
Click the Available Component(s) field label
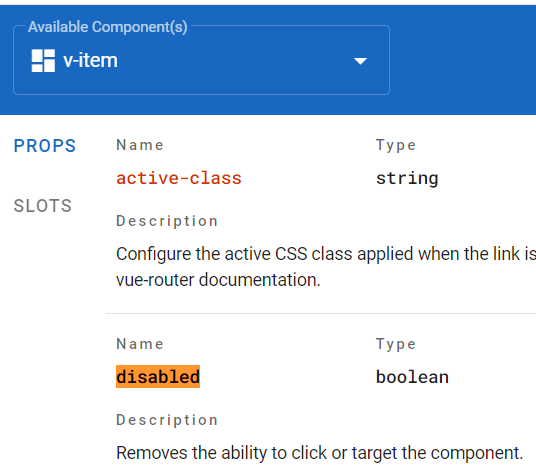(x=108, y=27)
